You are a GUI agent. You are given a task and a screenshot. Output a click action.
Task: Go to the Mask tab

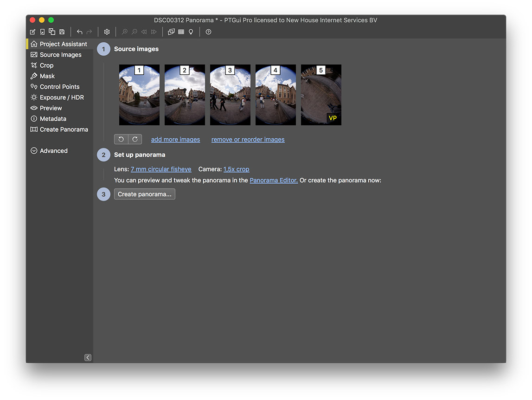pos(59,76)
